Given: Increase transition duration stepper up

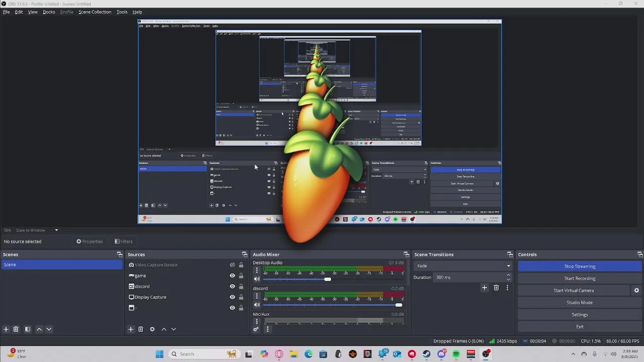Looking at the screenshot, I should click(508, 275).
